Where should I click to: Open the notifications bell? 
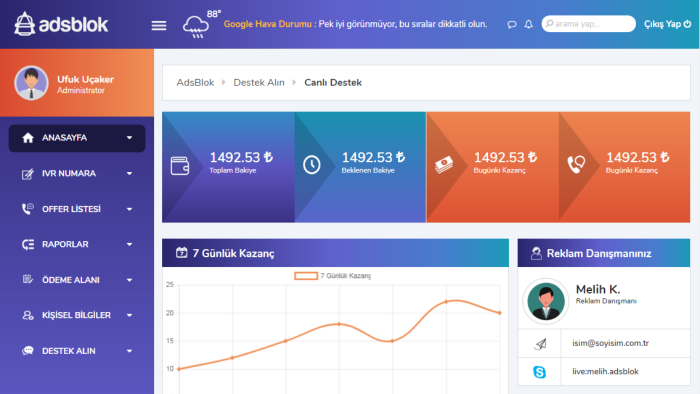click(x=529, y=24)
